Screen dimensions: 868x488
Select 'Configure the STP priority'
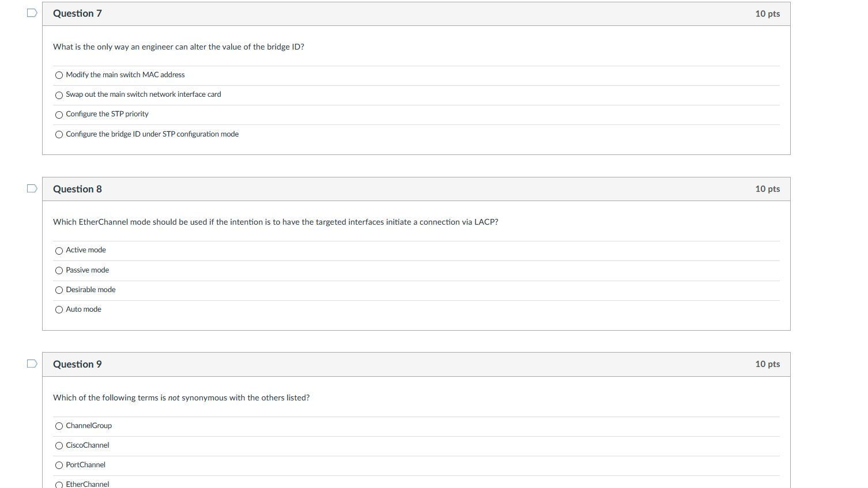click(x=59, y=115)
